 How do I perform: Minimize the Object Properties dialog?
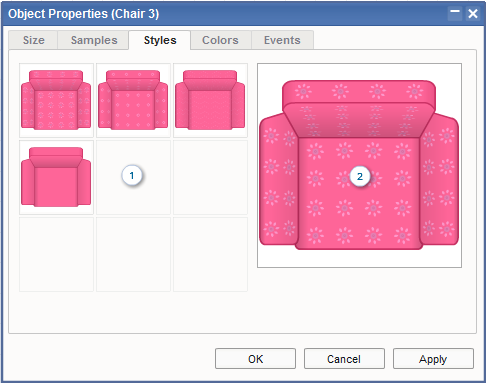[455, 14]
